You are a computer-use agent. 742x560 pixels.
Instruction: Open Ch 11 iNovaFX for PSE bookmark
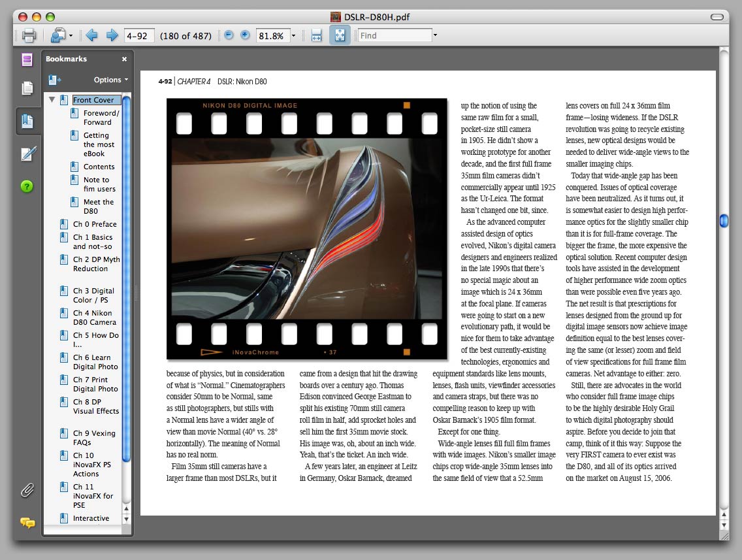click(93, 496)
